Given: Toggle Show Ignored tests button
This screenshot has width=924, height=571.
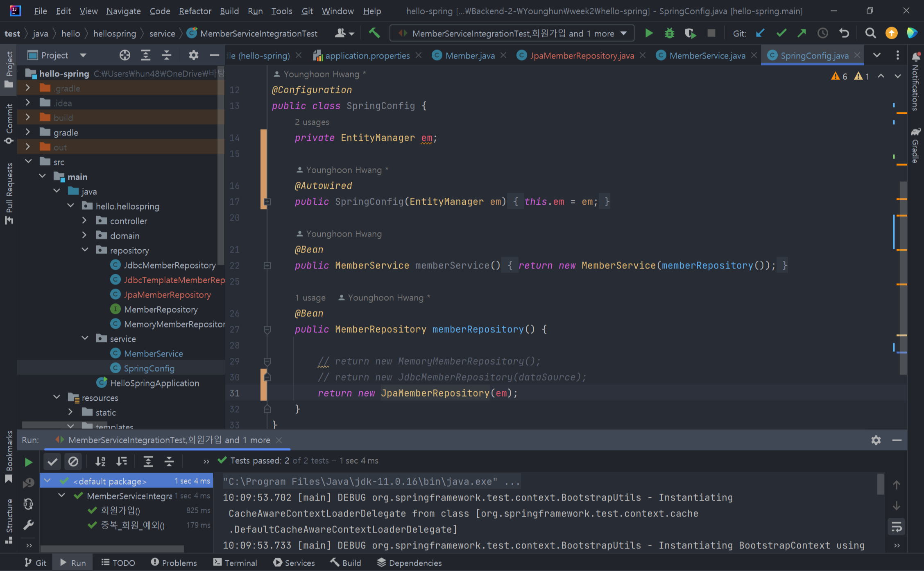Looking at the screenshot, I should (x=73, y=462).
